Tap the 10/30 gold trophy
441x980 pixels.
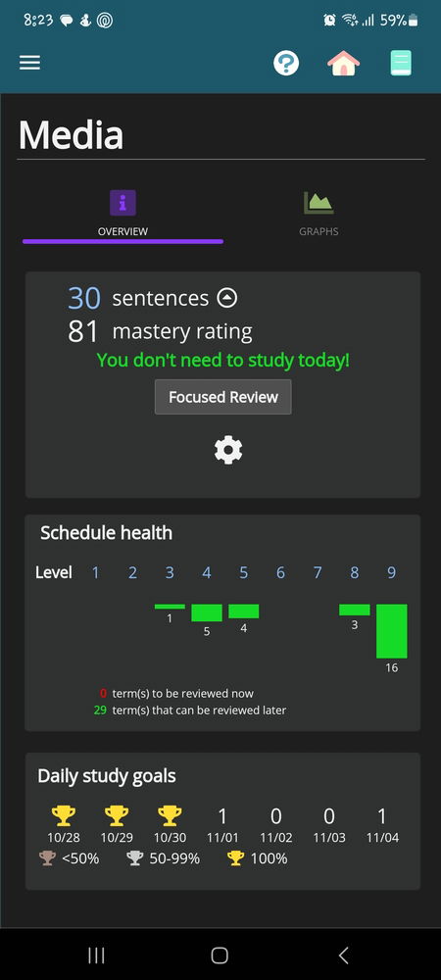(x=170, y=815)
